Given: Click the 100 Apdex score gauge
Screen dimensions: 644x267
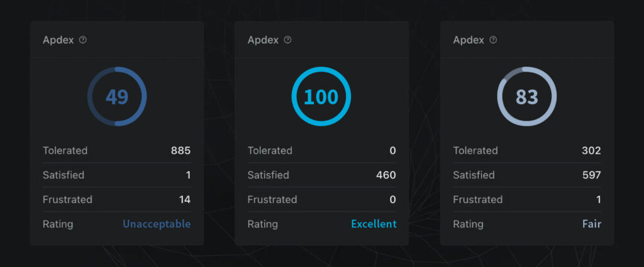Looking at the screenshot, I should click(x=321, y=96).
